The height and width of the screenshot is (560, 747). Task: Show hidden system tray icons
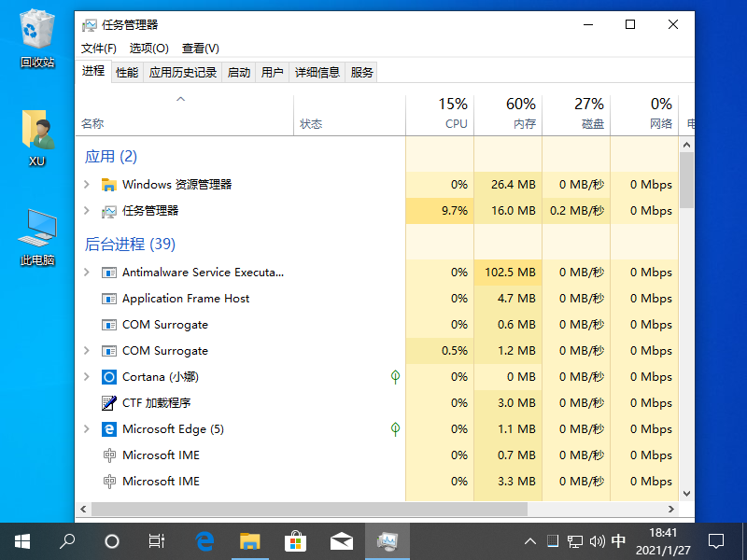[530, 541]
